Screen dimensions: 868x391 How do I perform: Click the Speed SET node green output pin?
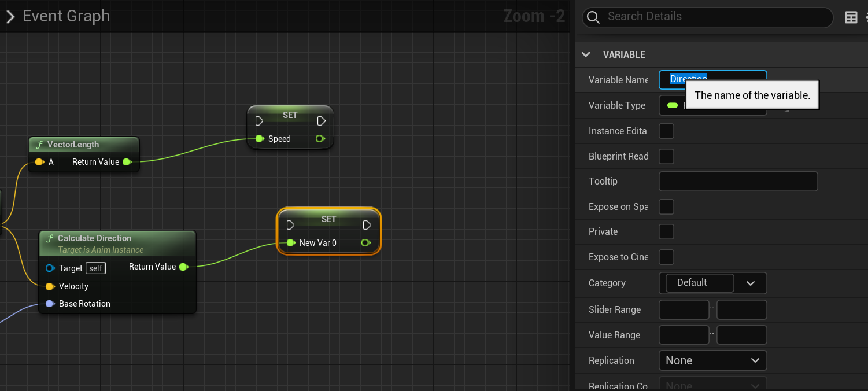coord(320,139)
